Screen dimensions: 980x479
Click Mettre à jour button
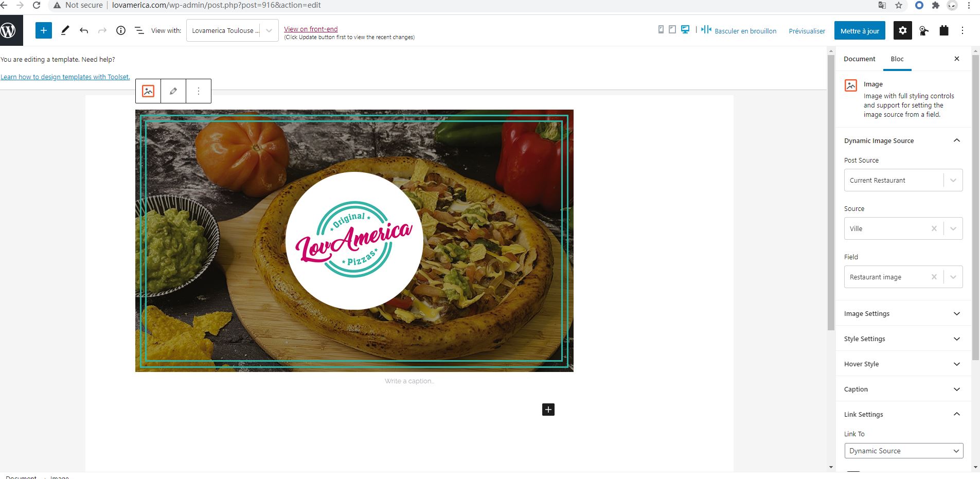860,31
